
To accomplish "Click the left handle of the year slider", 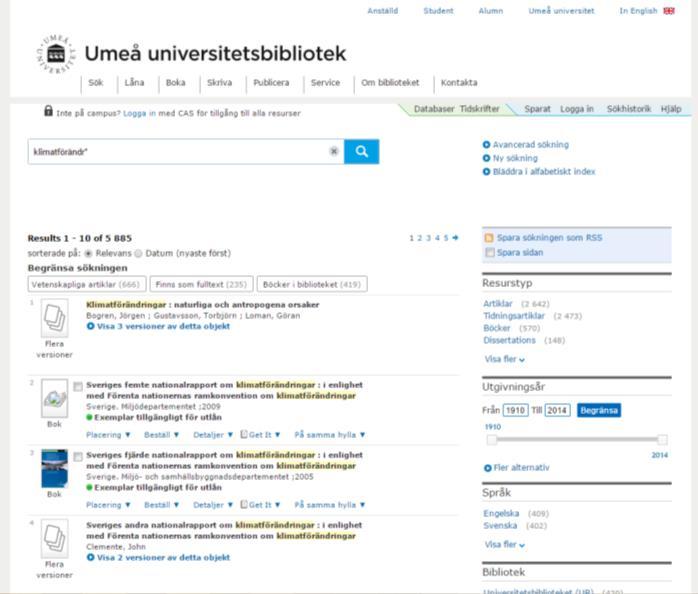I will [491, 440].
